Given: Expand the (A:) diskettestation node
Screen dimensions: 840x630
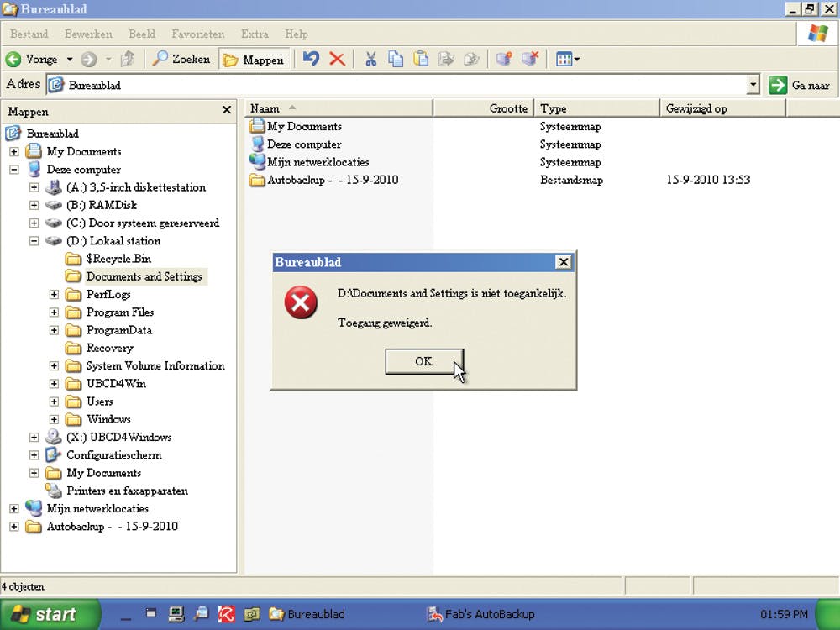Looking at the screenshot, I should pos(34,187).
